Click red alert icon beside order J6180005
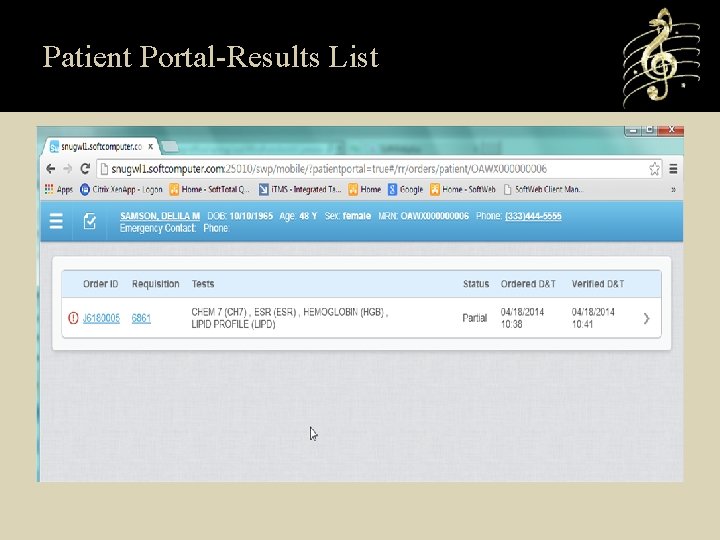Screen dimensions: 720x540 tap(73, 318)
